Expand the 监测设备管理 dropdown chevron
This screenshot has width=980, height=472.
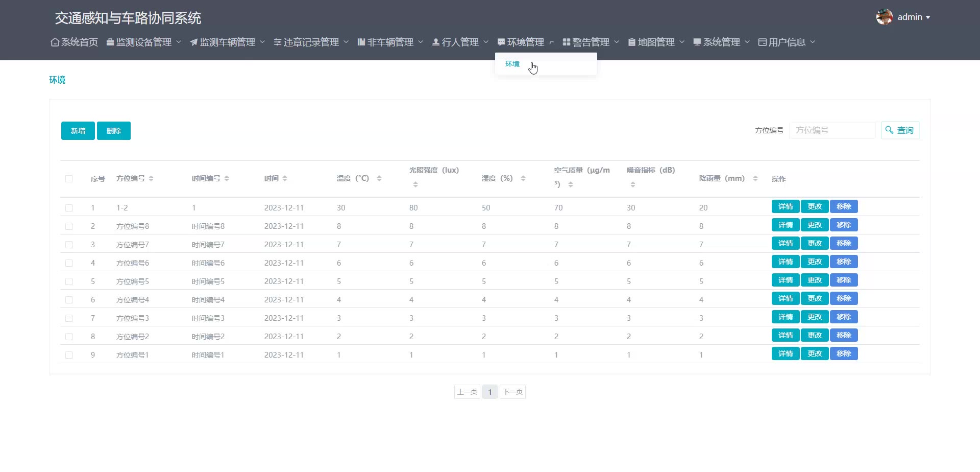[x=179, y=42]
